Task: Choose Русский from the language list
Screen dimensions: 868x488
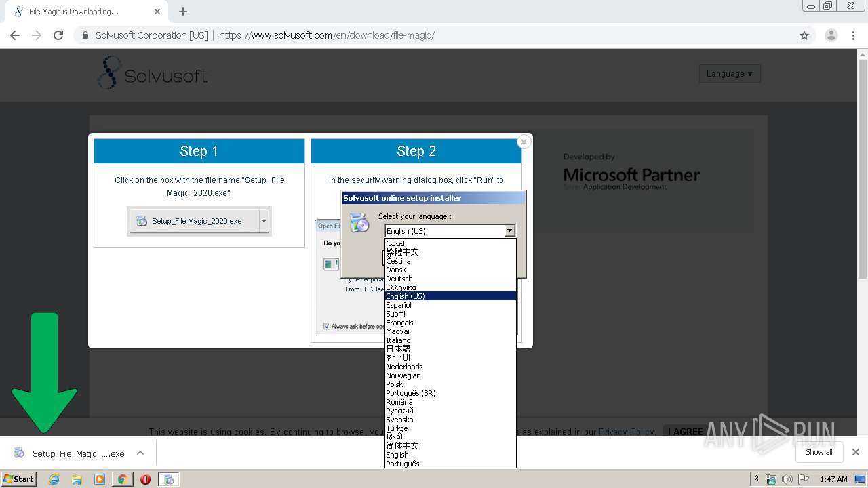Action: [450, 411]
